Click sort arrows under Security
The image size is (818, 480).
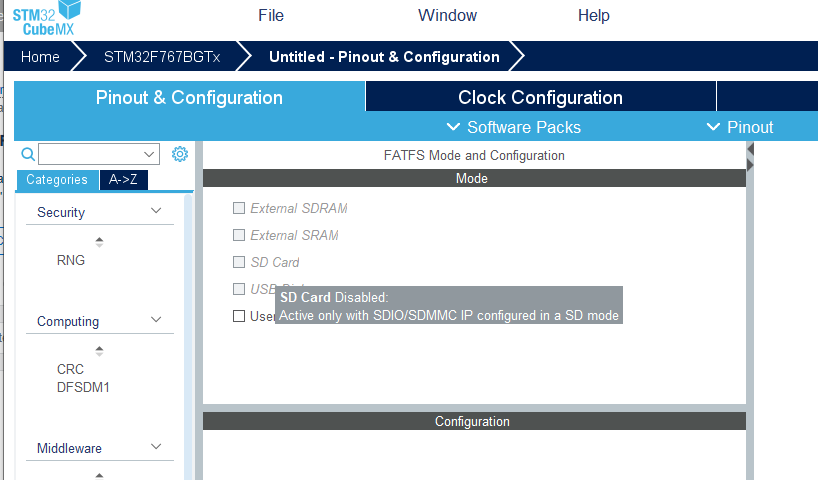pyautogui.click(x=99, y=242)
